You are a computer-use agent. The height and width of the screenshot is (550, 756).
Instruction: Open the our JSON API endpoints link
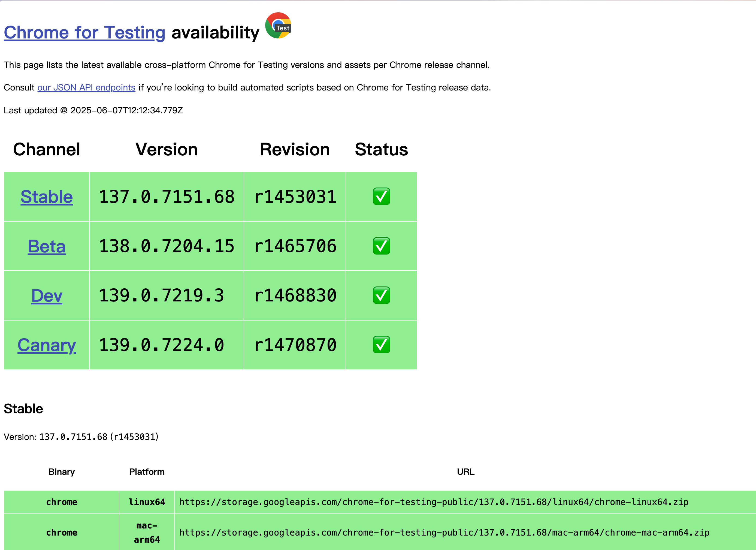tap(86, 88)
